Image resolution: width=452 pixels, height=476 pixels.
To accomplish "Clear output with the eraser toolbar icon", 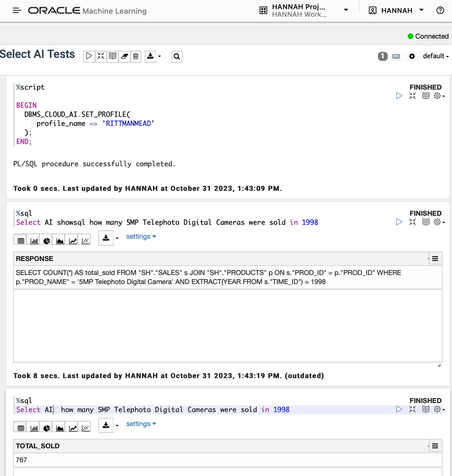I will pos(124,56).
